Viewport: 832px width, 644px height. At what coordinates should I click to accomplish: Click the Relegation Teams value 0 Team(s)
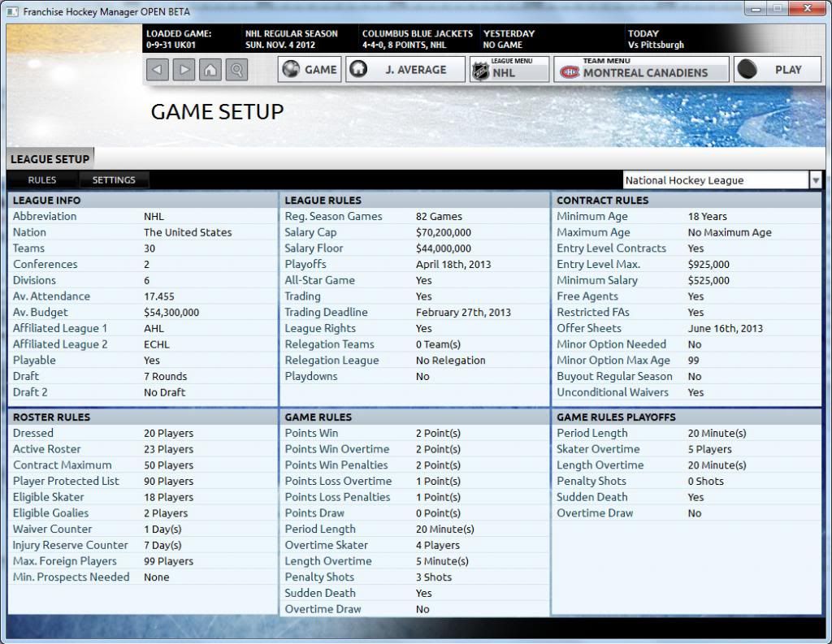tap(438, 344)
